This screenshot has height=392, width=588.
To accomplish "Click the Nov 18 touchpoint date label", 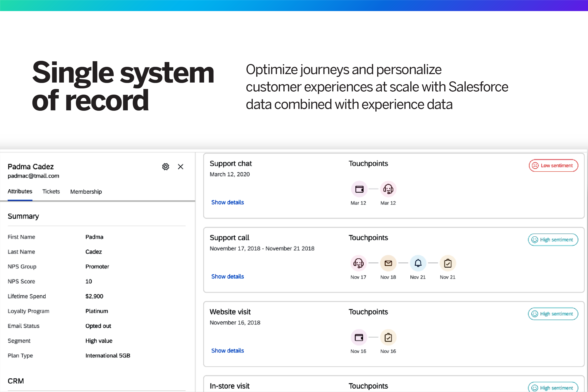I will click(388, 277).
